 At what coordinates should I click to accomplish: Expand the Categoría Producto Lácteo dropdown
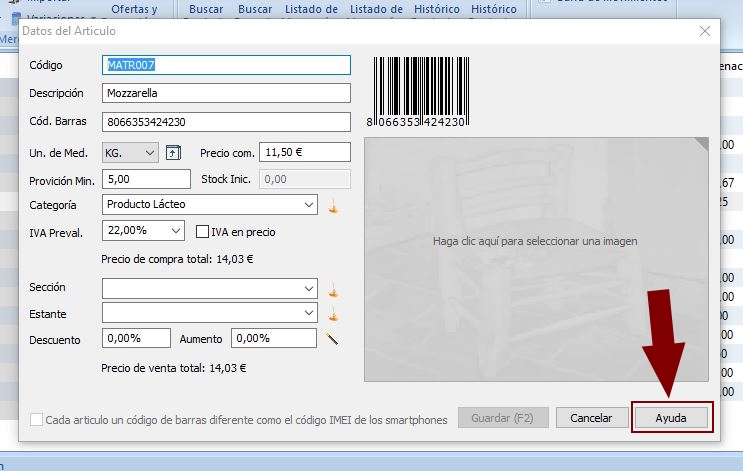(x=210, y=205)
